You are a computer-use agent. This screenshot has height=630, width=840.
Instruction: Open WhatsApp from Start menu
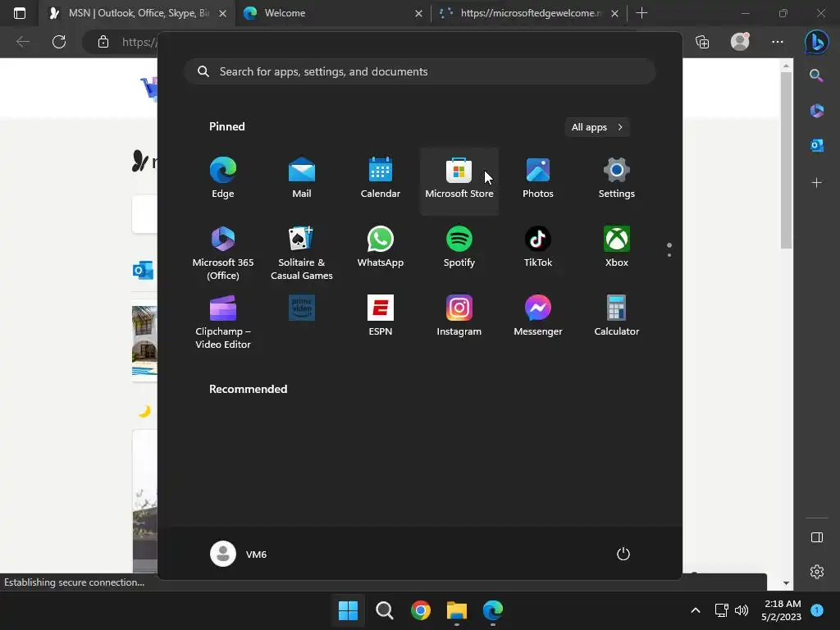click(x=381, y=248)
